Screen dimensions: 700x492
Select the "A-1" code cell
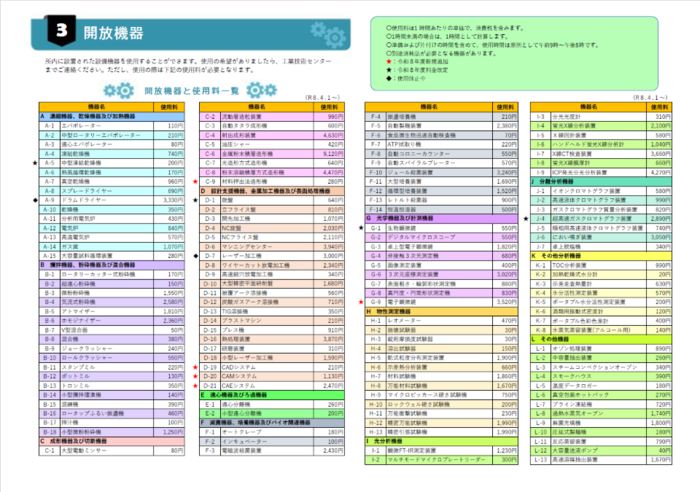50,126
